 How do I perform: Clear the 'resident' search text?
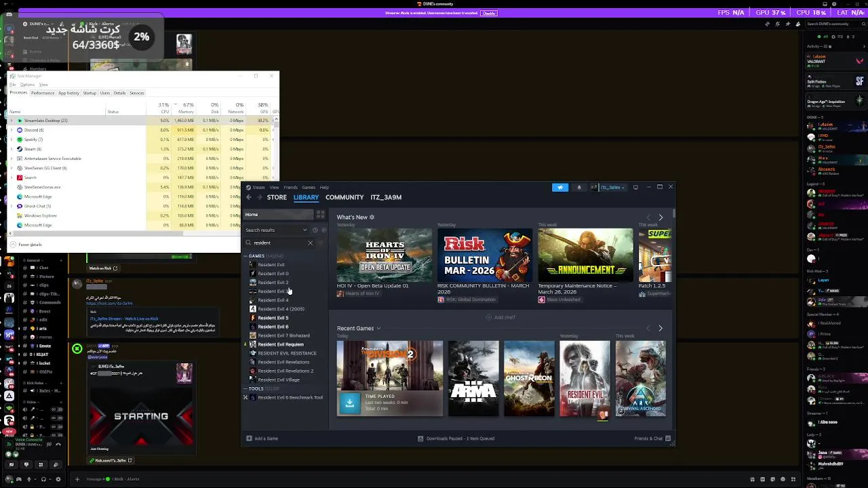(311, 243)
